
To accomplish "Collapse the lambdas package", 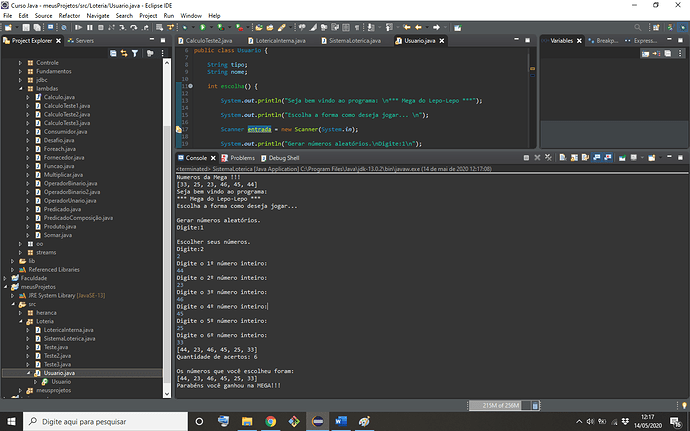I will pos(20,88).
